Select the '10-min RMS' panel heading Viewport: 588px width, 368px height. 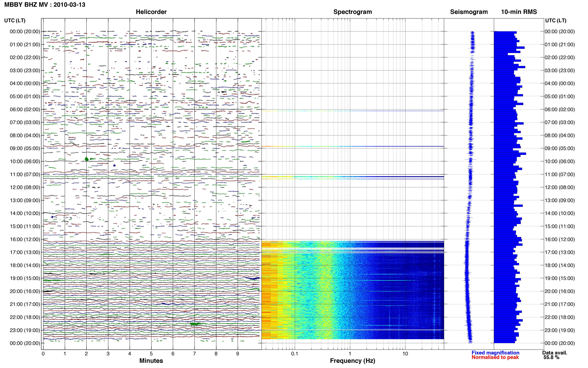pos(519,12)
